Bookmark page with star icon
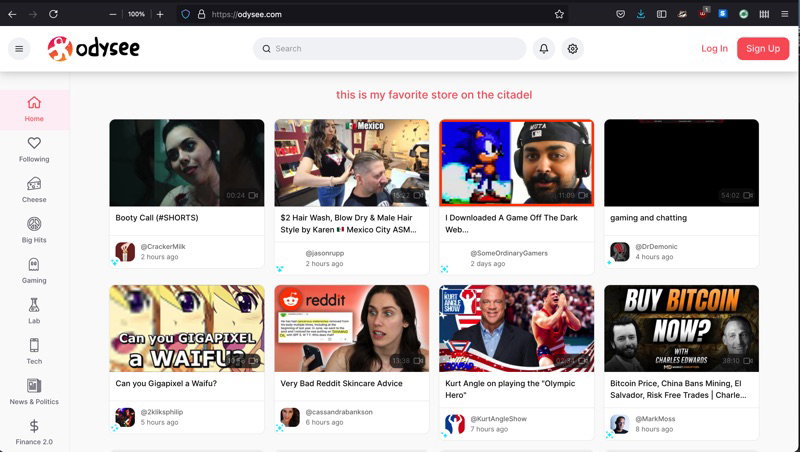This screenshot has height=452, width=800. tap(559, 14)
